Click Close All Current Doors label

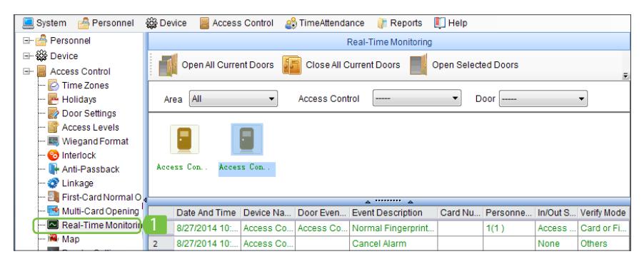(x=353, y=65)
